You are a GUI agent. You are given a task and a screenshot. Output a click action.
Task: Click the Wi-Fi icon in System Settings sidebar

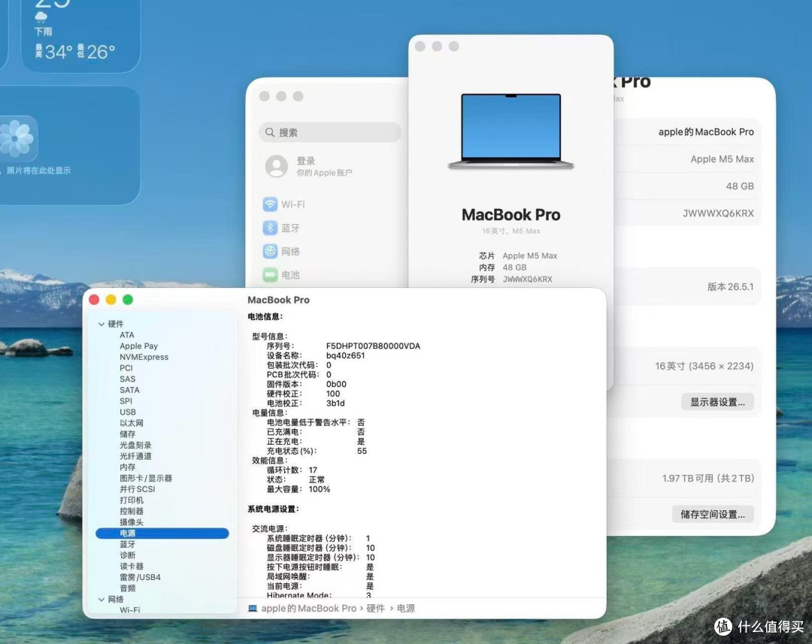270,204
